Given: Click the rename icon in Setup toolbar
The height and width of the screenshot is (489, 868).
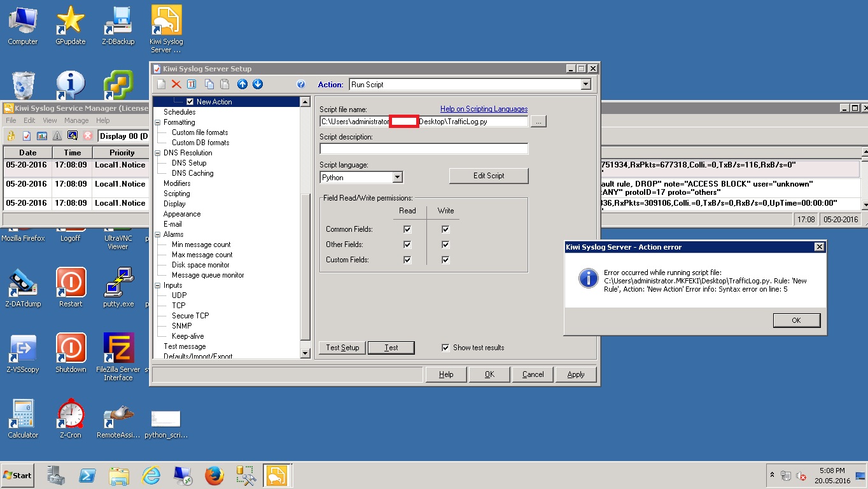Looking at the screenshot, I should (191, 84).
